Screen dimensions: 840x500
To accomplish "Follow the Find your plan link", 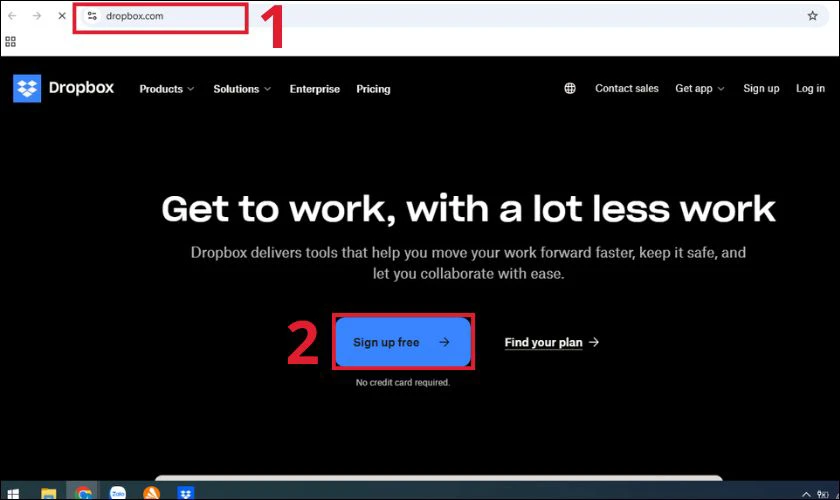I will [551, 342].
